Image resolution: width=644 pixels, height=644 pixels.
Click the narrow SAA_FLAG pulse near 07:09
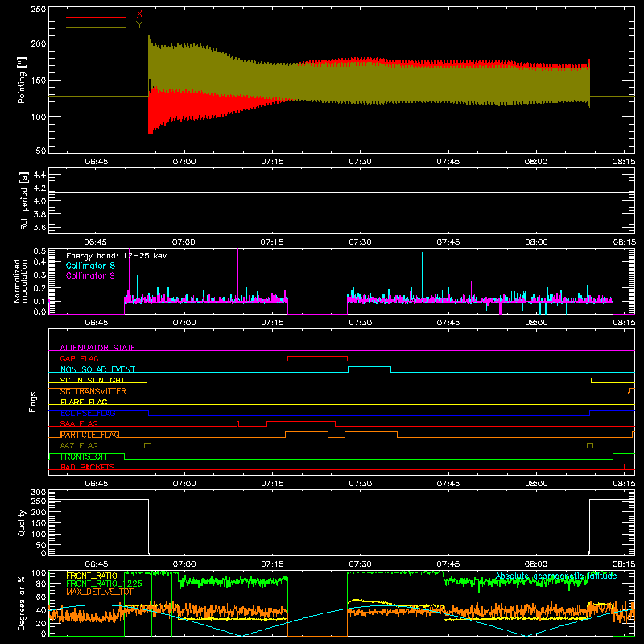coord(237,423)
